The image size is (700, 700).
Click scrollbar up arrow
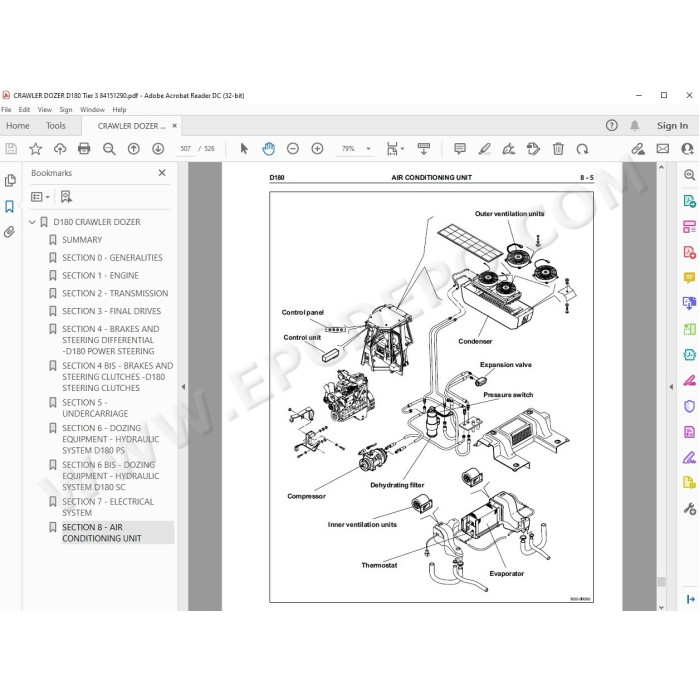click(661, 167)
